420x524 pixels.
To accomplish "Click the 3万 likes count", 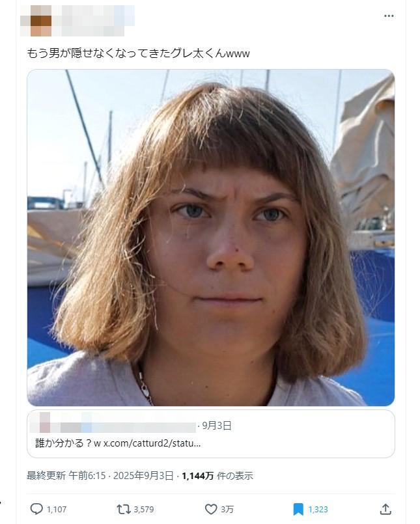I will tap(227, 510).
